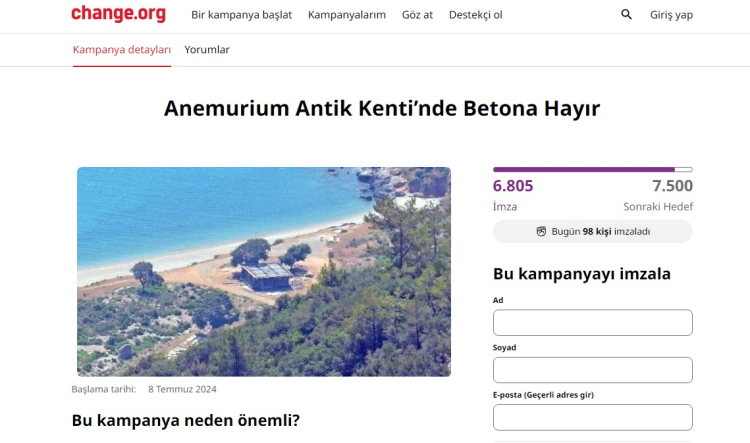Click the search magnifier icon

627,14
